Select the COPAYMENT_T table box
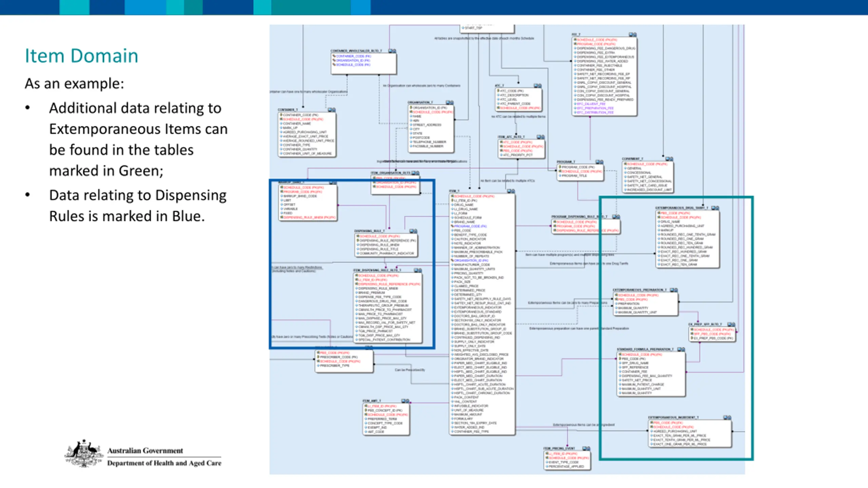The width and height of the screenshot is (868, 488). (648, 177)
